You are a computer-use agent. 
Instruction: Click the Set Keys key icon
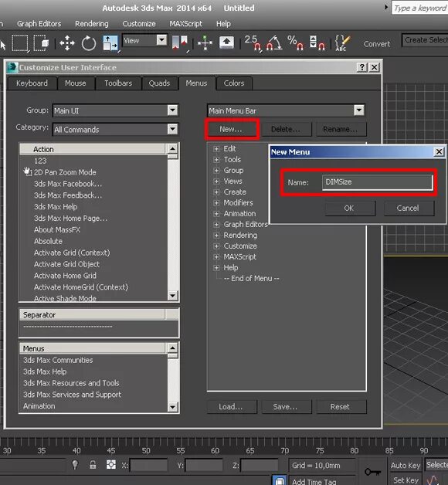pos(372,472)
